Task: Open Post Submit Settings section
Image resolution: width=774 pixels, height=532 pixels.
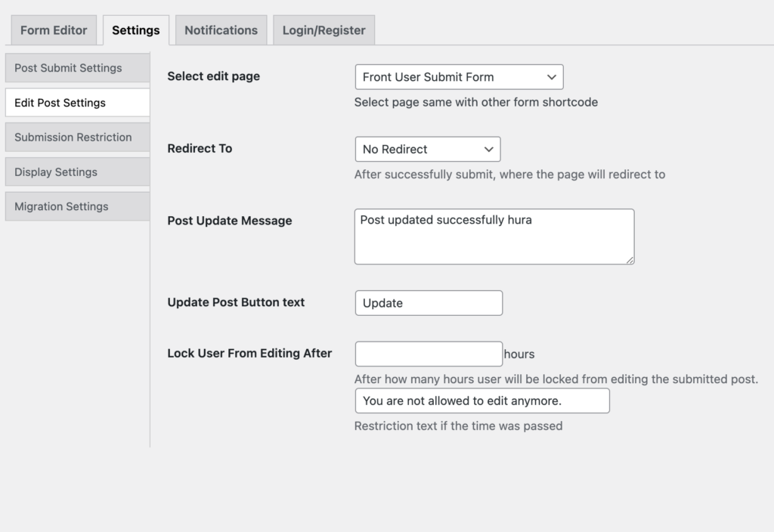Action: (x=77, y=68)
